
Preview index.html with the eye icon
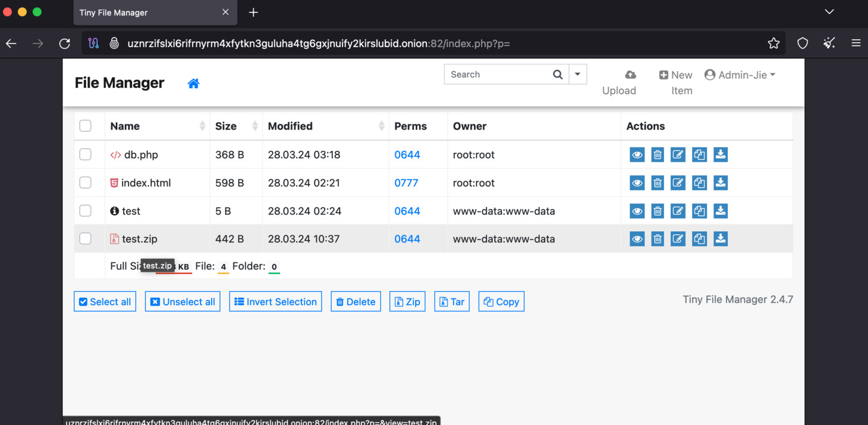tap(637, 182)
